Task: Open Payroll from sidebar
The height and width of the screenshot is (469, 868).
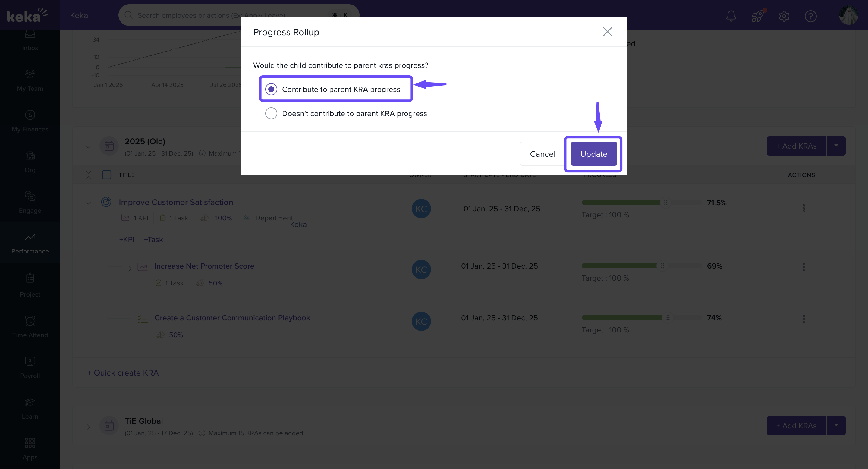Action: tap(30, 367)
